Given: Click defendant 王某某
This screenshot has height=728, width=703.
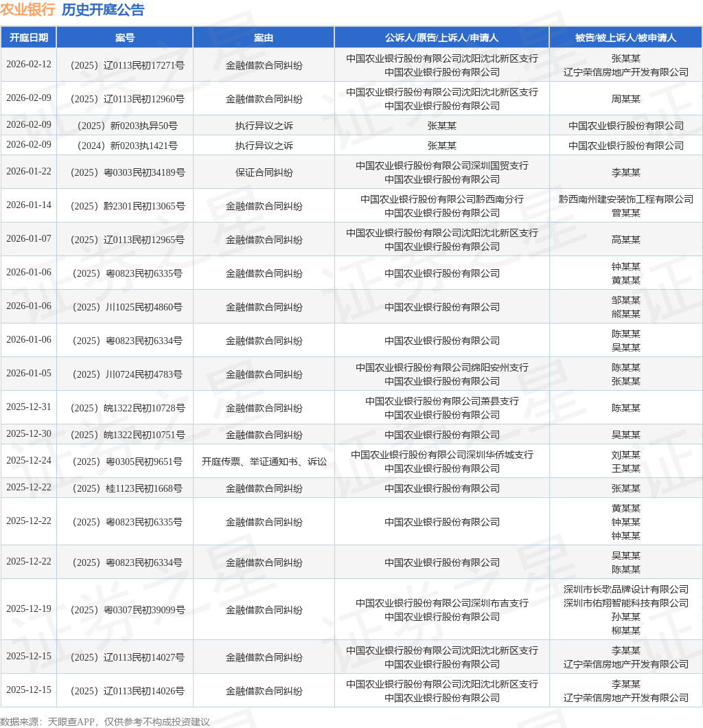Looking at the screenshot, I should [625, 468].
